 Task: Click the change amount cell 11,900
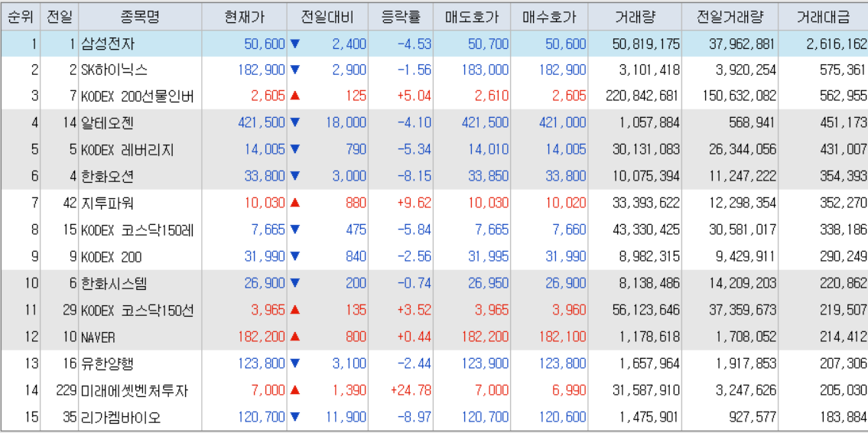click(346, 417)
